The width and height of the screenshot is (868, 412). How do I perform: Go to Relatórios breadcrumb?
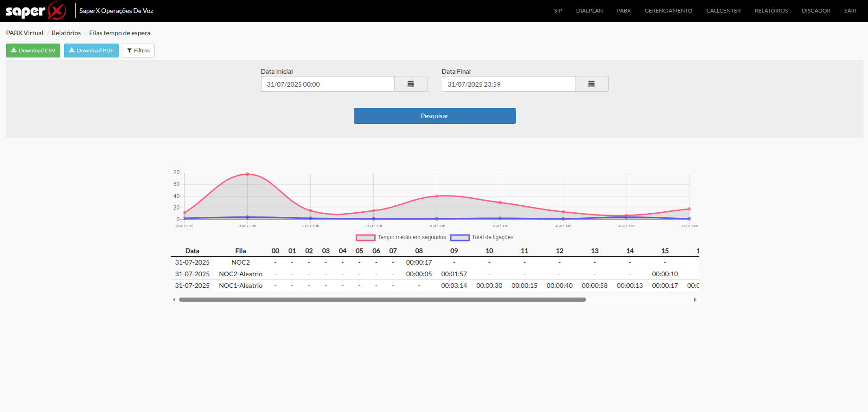(66, 33)
